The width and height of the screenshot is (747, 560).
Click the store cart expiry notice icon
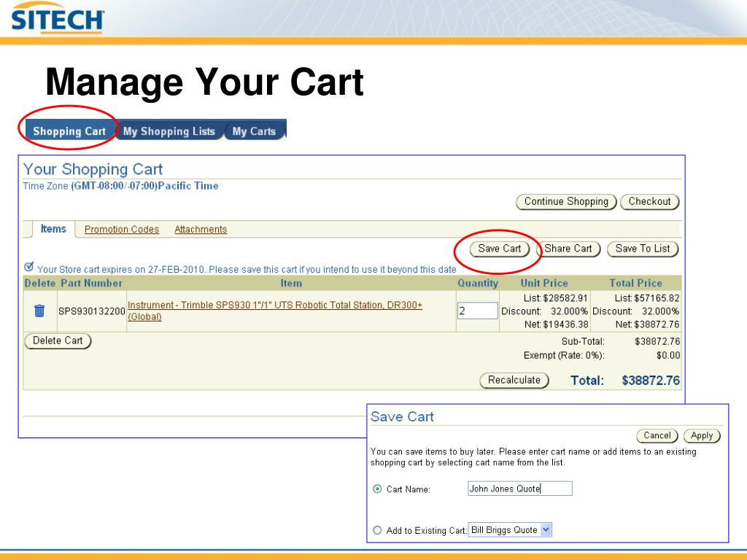[x=29, y=267]
